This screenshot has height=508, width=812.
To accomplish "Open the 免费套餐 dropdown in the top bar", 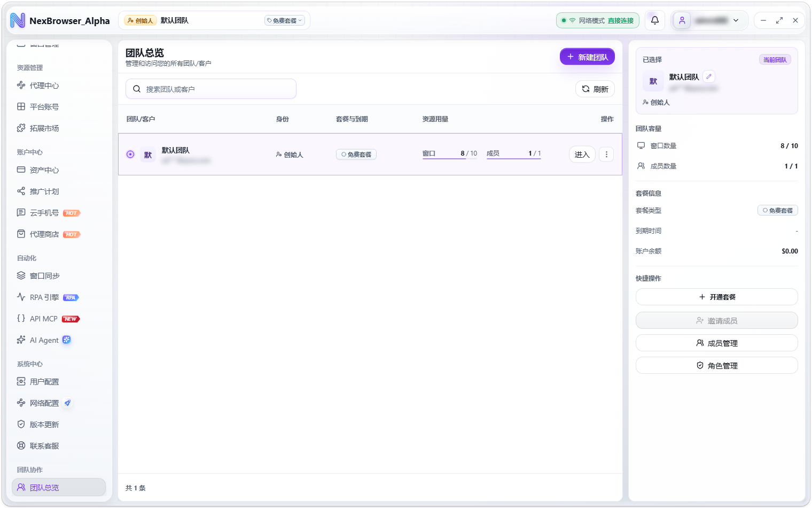I will [x=285, y=20].
